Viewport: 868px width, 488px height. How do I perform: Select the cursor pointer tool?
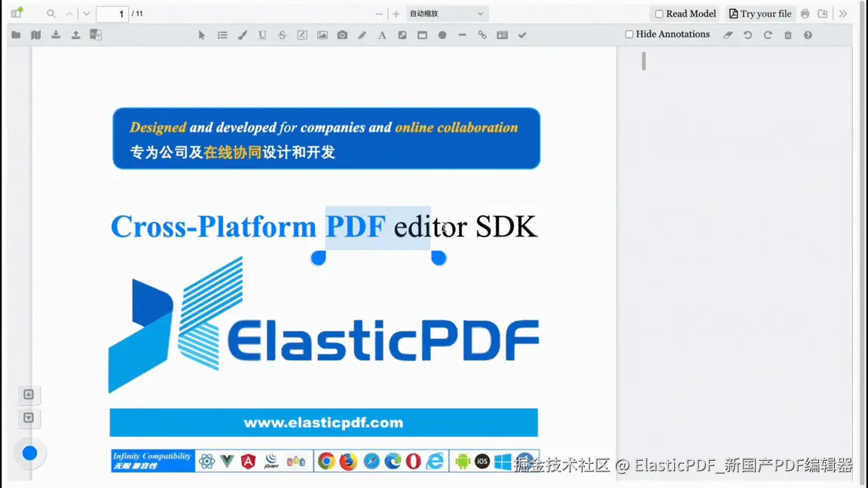pyautogui.click(x=202, y=35)
